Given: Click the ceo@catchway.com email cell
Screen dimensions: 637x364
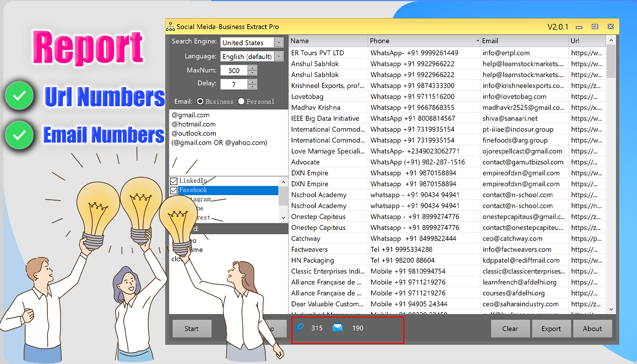Looking at the screenshot, I should 524,238.
